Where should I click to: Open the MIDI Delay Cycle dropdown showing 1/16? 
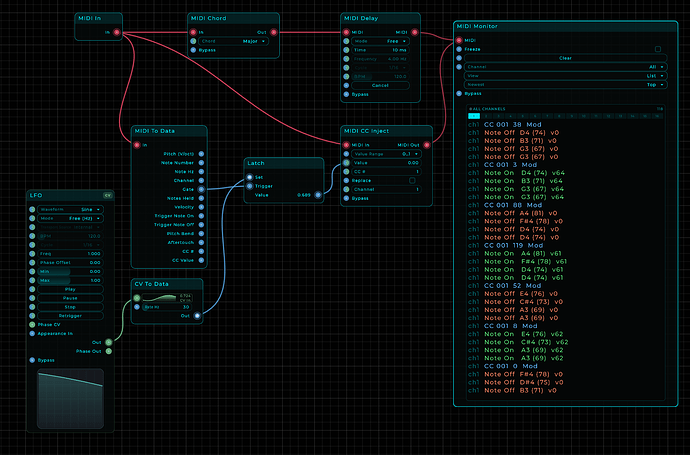pyautogui.click(x=380, y=67)
